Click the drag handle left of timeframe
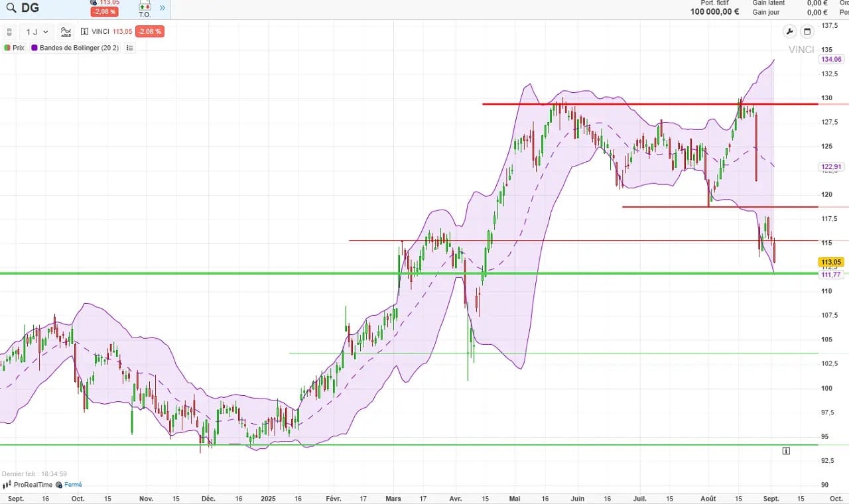Screen dimensions: 849x504 (10, 32)
